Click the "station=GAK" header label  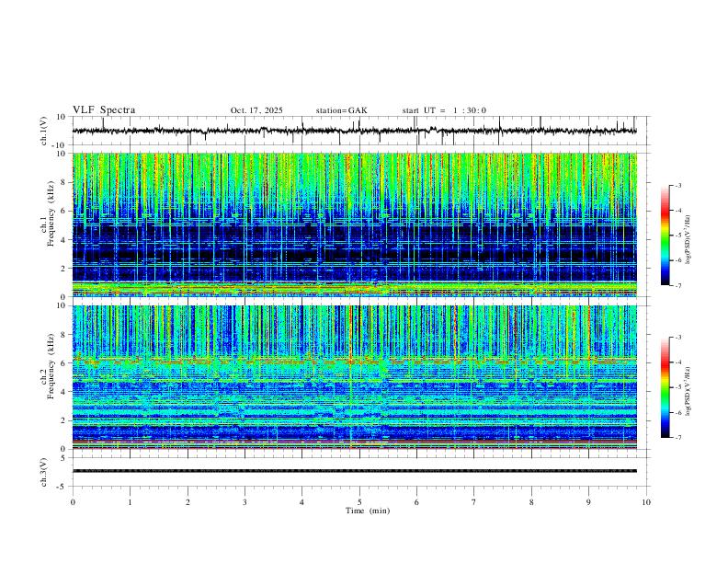tap(341, 110)
